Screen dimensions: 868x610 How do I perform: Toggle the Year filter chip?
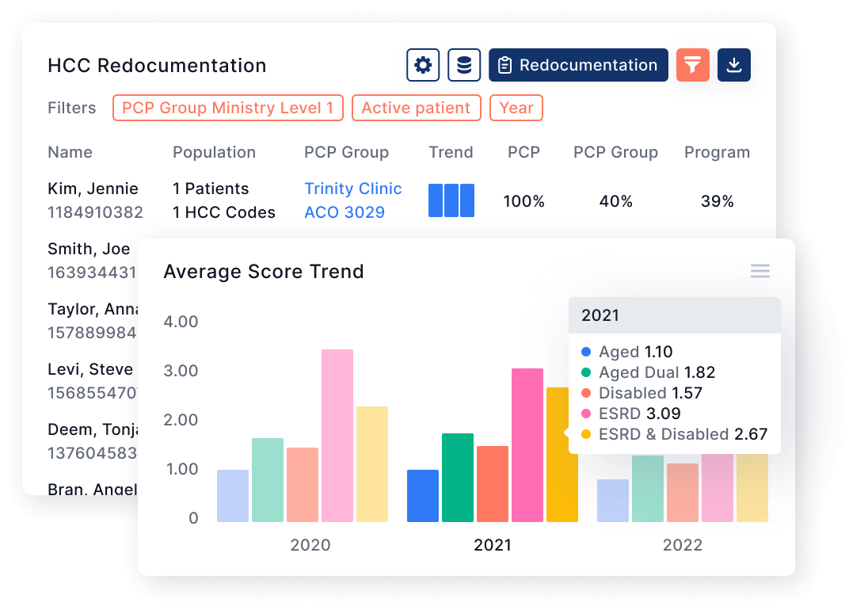tap(516, 108)
